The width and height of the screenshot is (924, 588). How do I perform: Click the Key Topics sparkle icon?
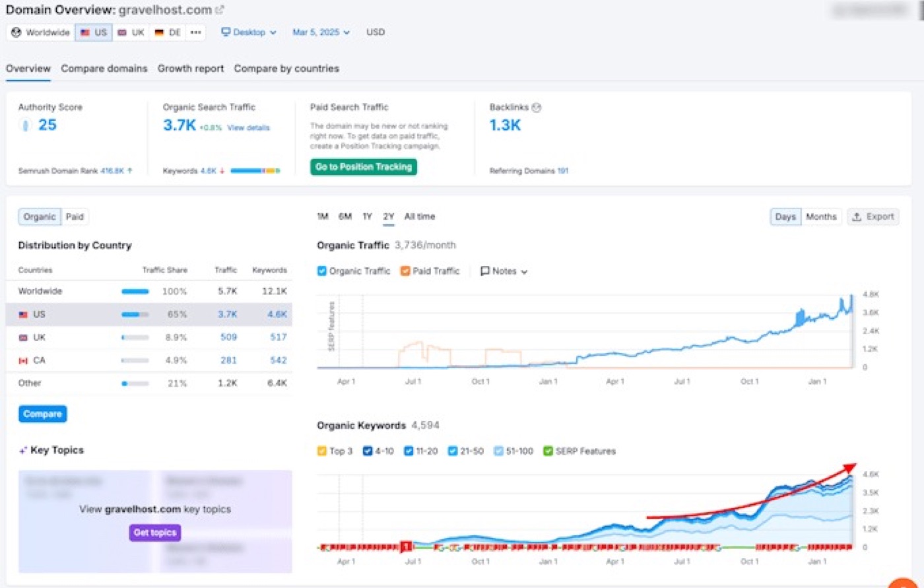(23, 451)
